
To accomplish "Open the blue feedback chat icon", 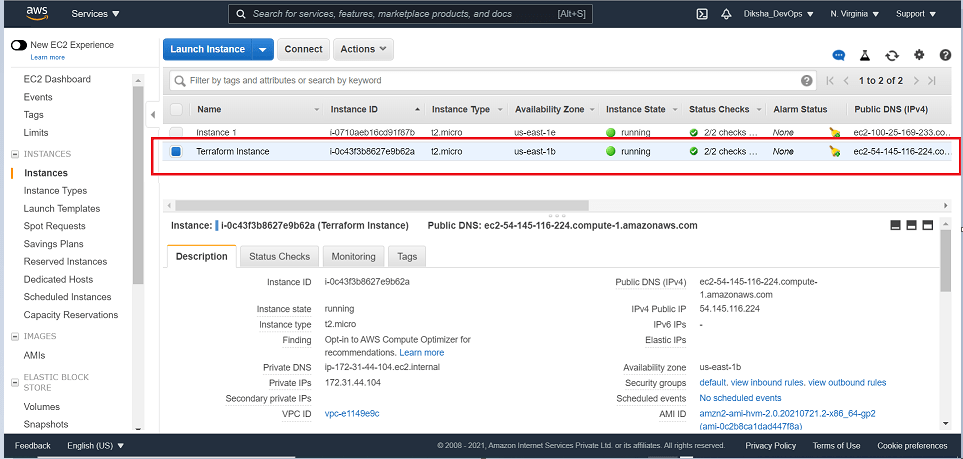I will coord(839,55).
